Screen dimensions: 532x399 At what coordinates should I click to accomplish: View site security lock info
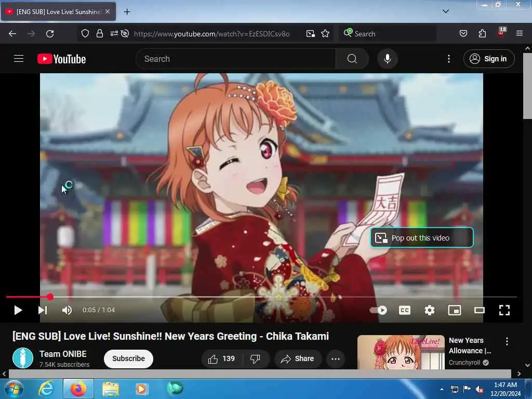[99, 33]
